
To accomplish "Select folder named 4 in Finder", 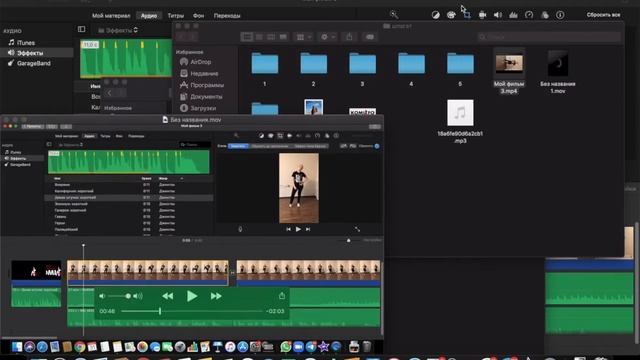I will (x=411, y=64).
